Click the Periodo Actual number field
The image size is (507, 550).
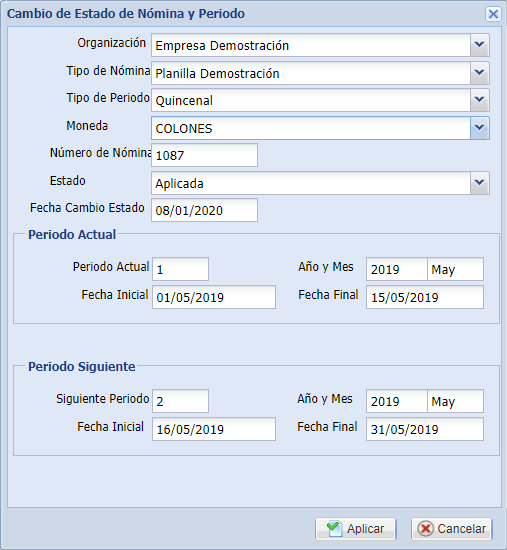[180, 269]
